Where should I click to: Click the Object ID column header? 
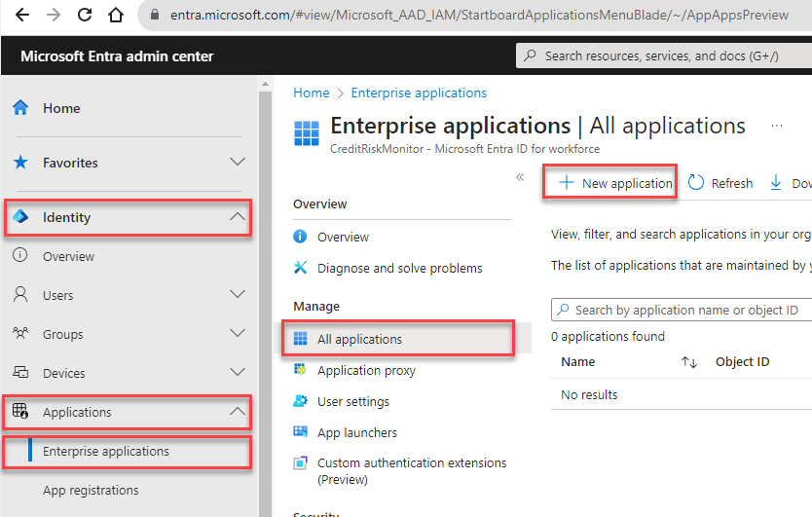click(x=743, y=361)
